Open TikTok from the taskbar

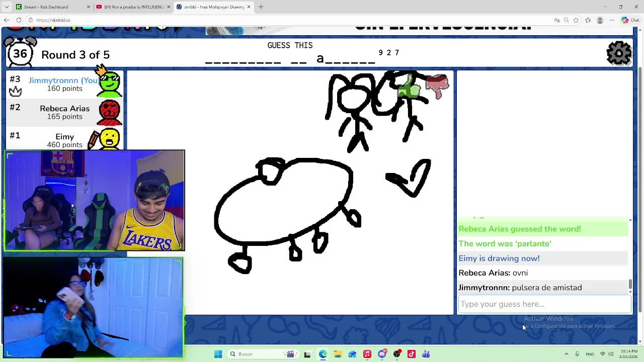pos(412,354)
